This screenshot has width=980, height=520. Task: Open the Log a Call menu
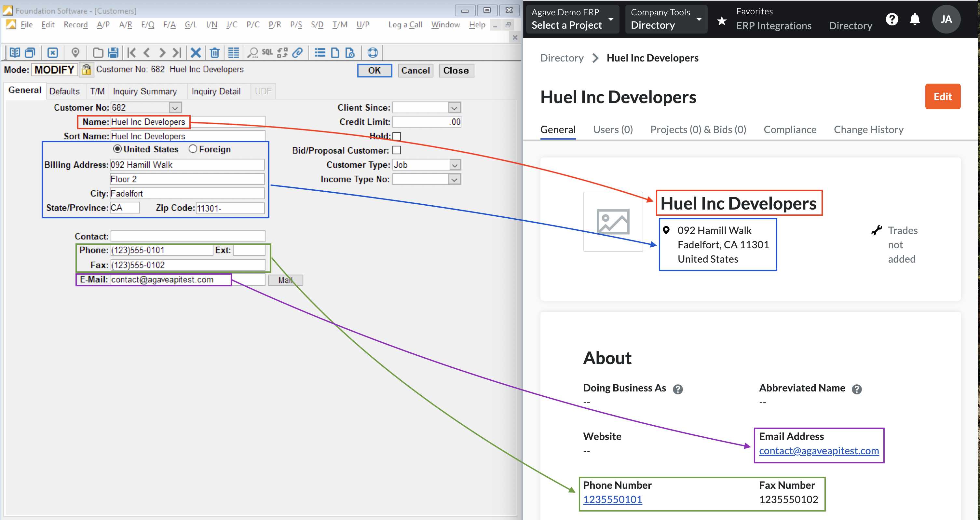(x=405, y=25)
